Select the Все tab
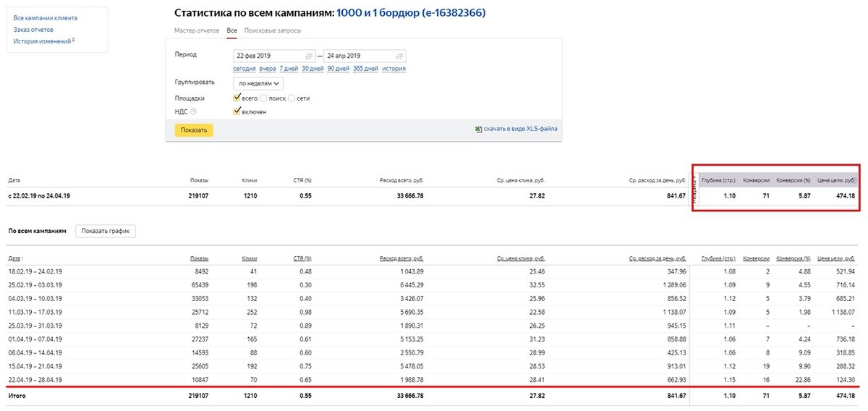Image resolution: width=868 pixels, height=411 pixels. 231,30
